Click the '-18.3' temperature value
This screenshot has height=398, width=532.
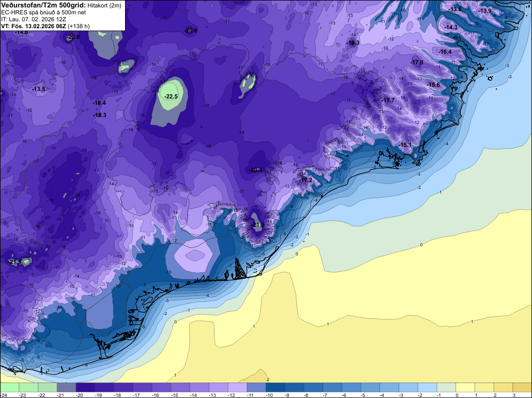pos(100,115)
